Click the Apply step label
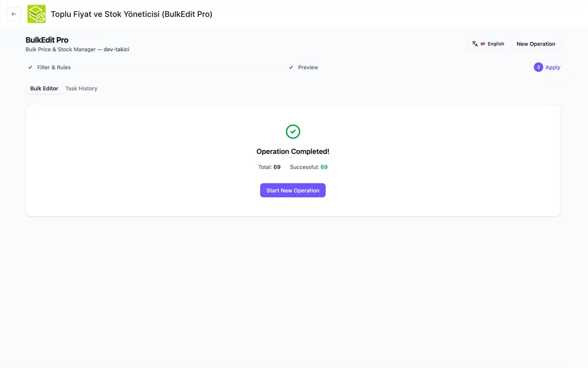588x368 pixels. 553,68
